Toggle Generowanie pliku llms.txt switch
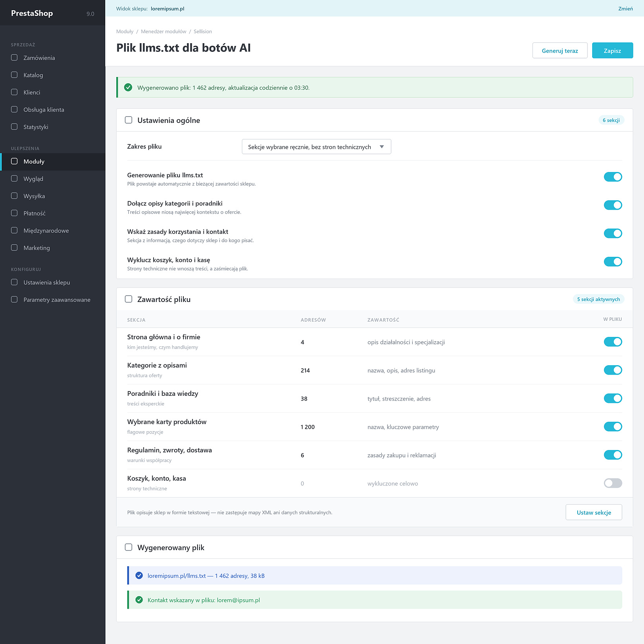The width and height of the screenshot is (644, 644). 613,177
